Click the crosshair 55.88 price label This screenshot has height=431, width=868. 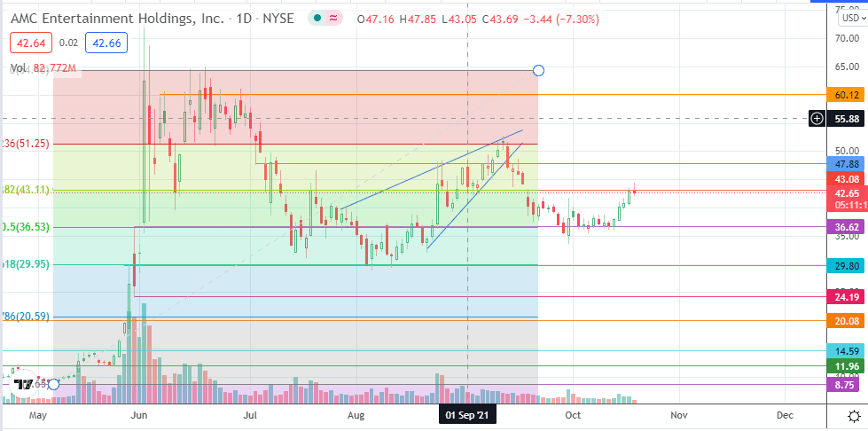coord(847,118)
